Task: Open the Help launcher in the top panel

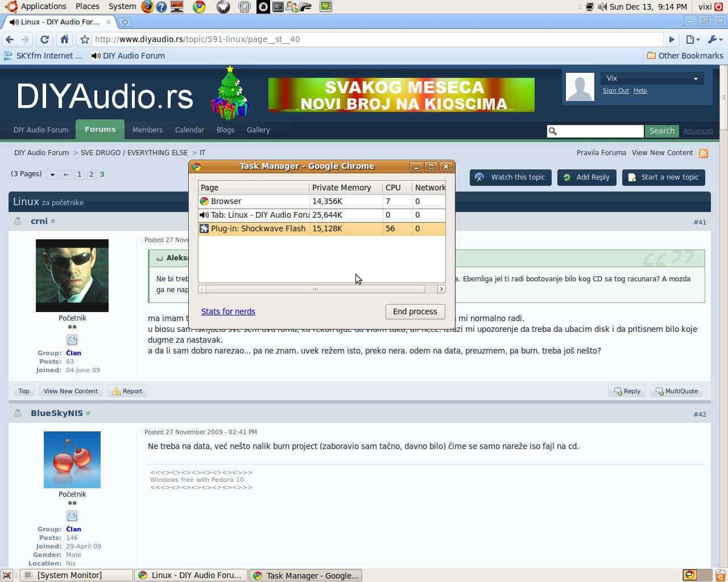Action: (162, 7)
